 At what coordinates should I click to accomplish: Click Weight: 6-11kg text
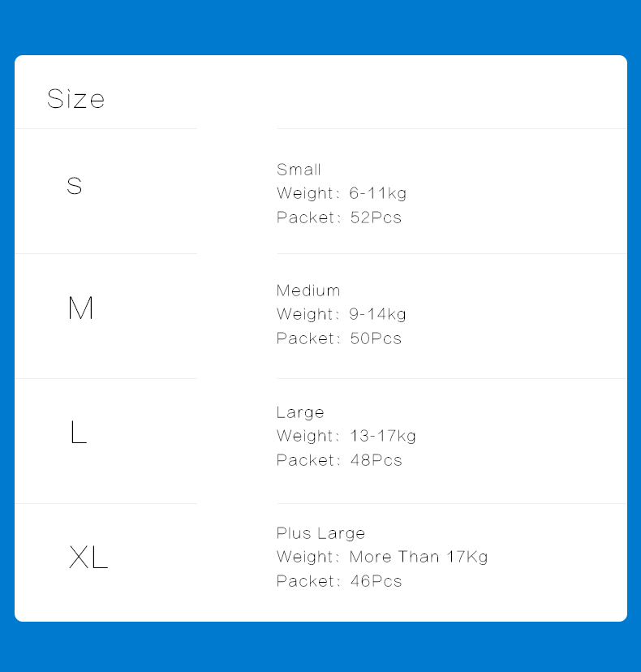click(342, 193)
